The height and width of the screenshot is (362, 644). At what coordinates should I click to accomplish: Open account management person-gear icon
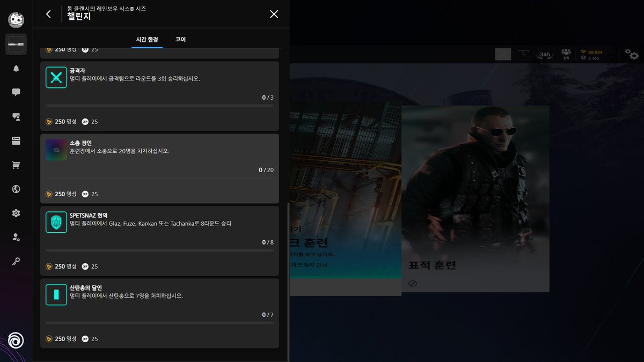click(16, 237)
